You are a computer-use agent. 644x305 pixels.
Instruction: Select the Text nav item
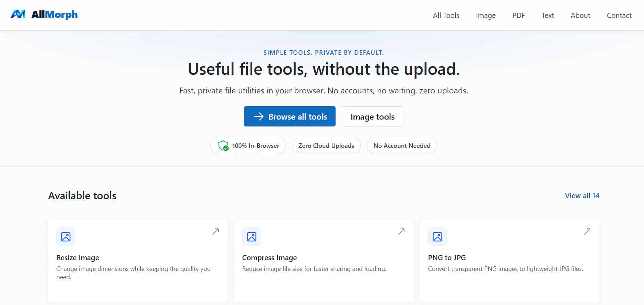pyautogui.click(x=548, y=16)
